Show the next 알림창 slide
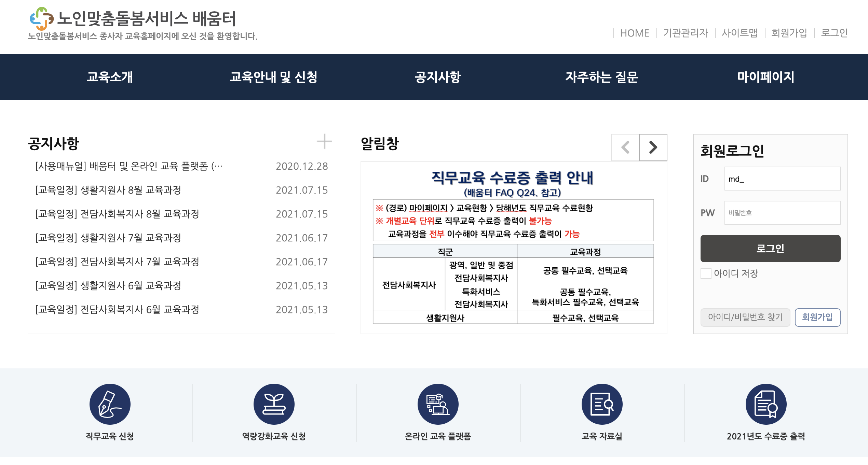 pos(653,147)
